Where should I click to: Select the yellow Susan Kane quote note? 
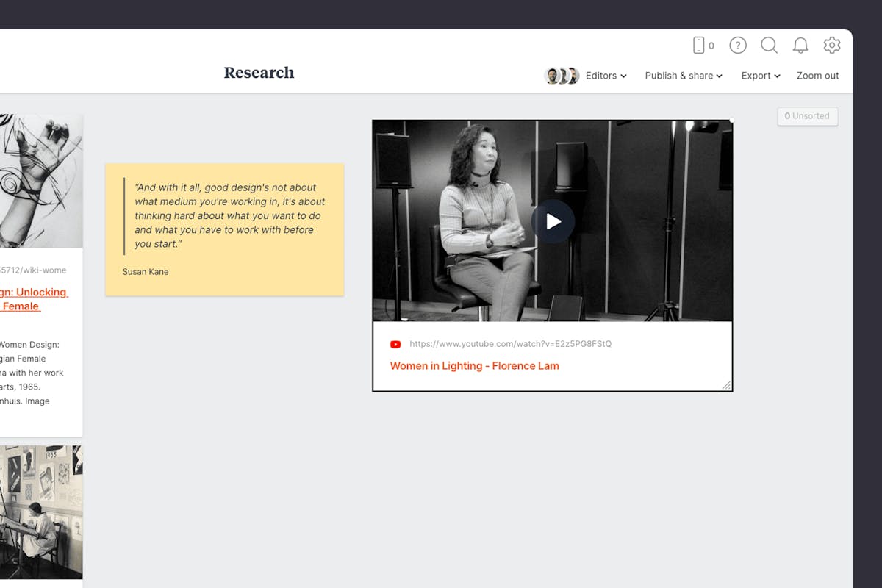pos(224,229)
